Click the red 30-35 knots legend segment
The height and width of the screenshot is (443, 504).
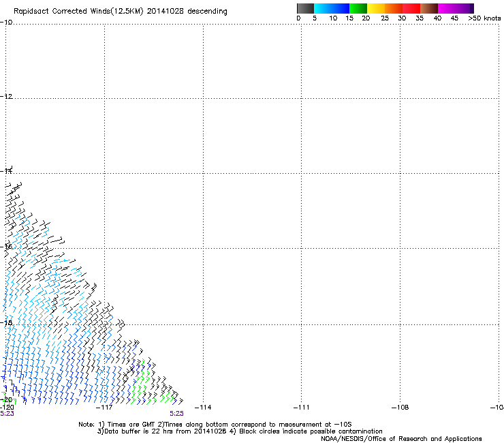[x=411, y=8]
